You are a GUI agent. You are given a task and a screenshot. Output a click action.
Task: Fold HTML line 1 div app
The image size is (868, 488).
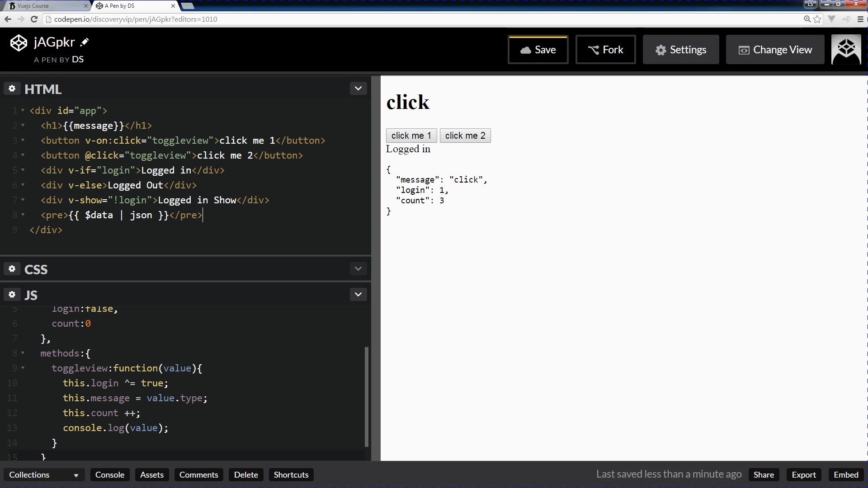pyautogui.click(x=23, y=110)
